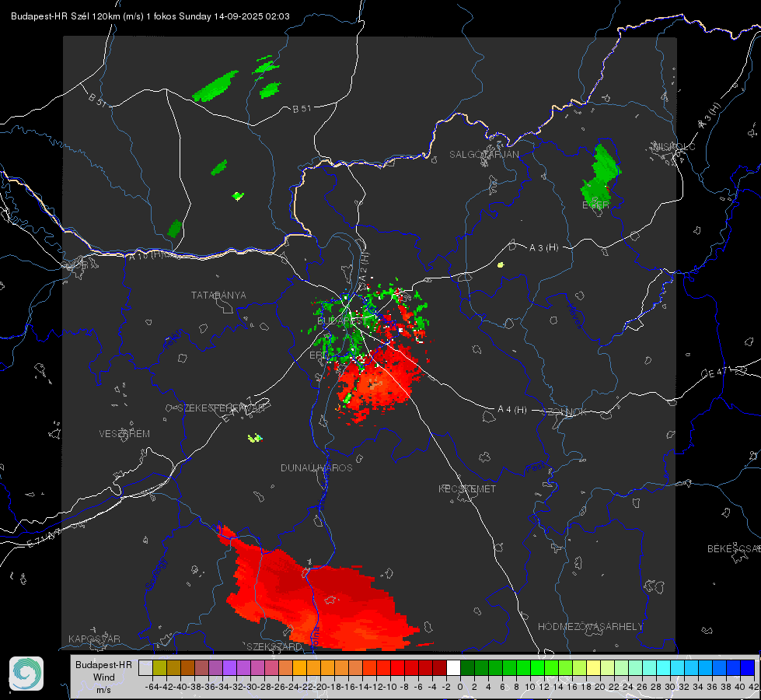Click the SZOLNOK city label
Viewport: 761px width, 700px height.
tap(564, 412)
